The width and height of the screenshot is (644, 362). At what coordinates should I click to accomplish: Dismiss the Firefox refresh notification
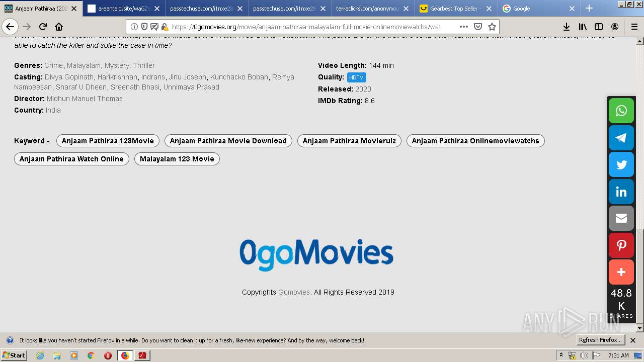click(633, 340)
